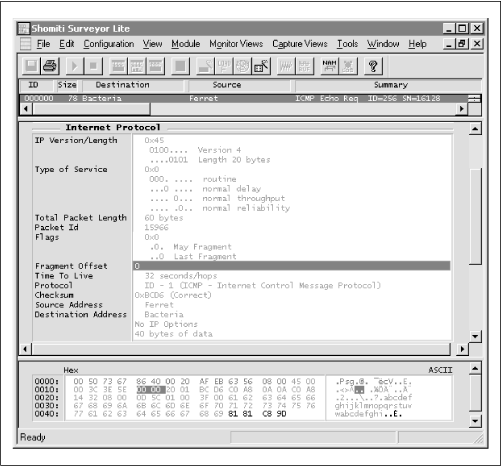
Task: Click the hex offset 0040: row label
Action: click(x=47, y=414)
